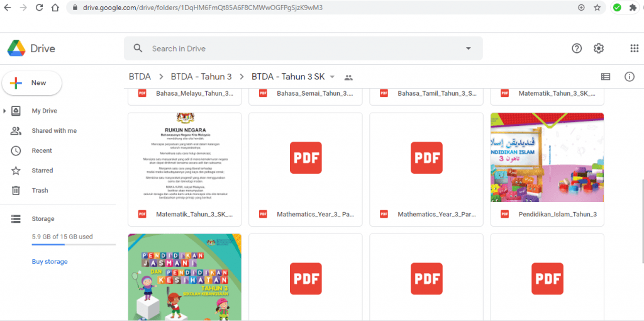The height and width of the screenshot is (321, 644).
Task: Click the Search in Drive field
Action: tap(303, 48)
